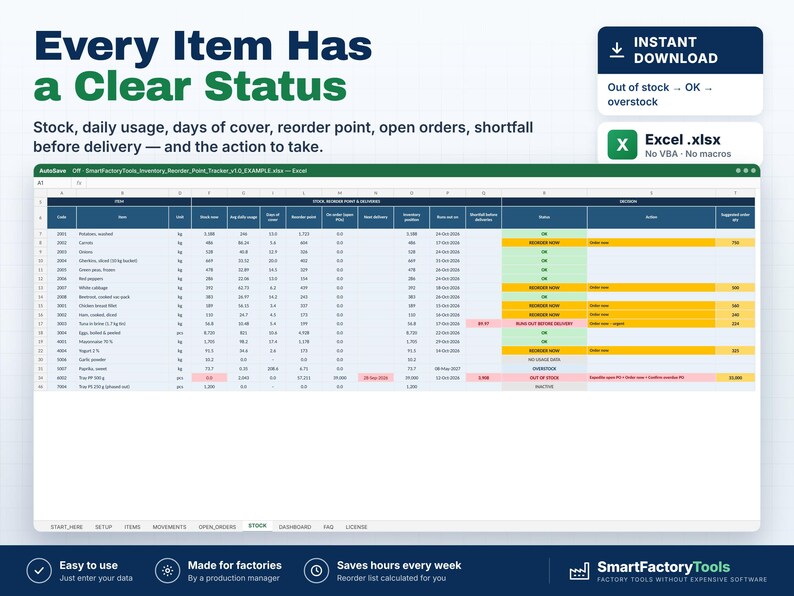Click the Order now – urgent action cell

coord(651,324)
